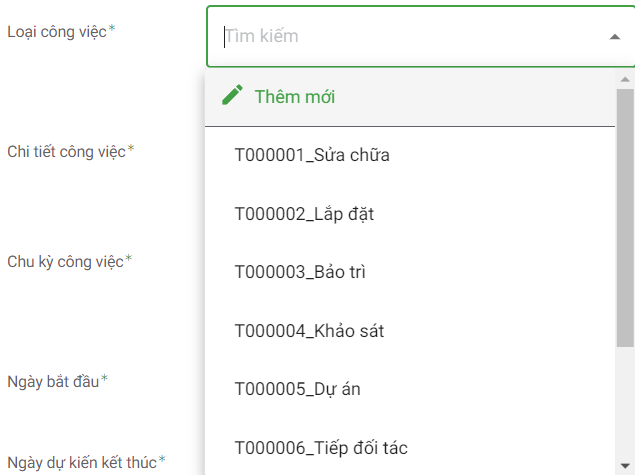This screenshot has height=475, width=635.
Task: Select T000006_Tiếp đối tác from dropdown
Action: [x=321, y=447]
